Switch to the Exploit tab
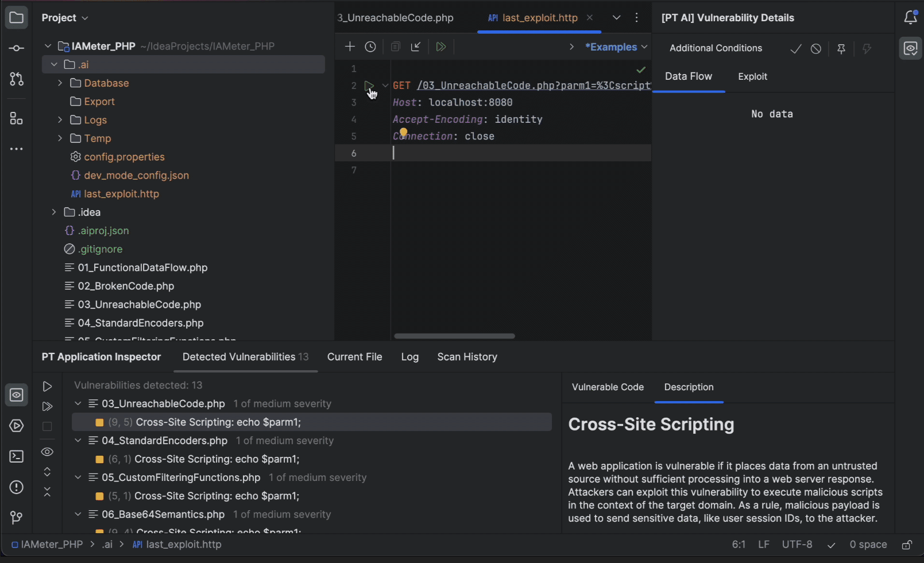This screenshot has width=924, height=563. point(752,76)
